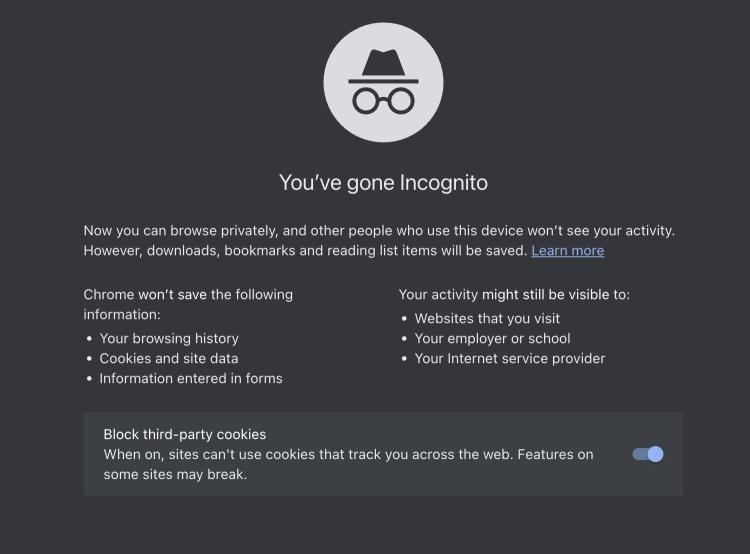Click the third-party cookies settings card background
This screenshot has height=554, width=750.
(383, 454)
